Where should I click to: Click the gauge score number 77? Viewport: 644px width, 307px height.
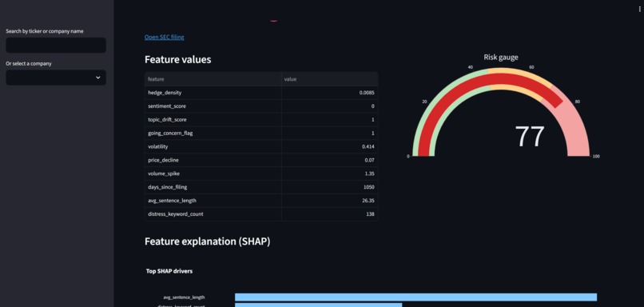[530, 137]
